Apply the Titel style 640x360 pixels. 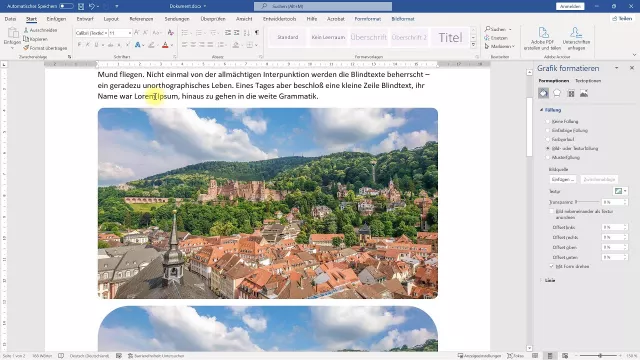pyautogui.click(x=450, y=38)
